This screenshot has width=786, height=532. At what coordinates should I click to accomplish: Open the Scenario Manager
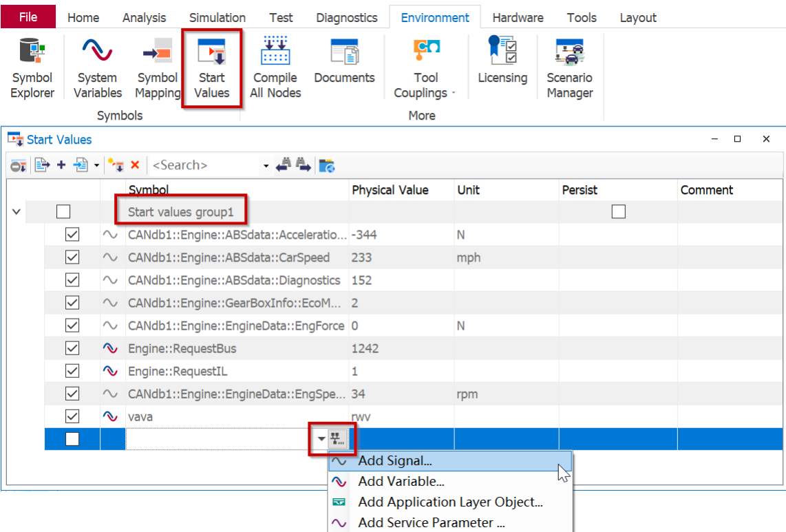click(x=569, y=67)
